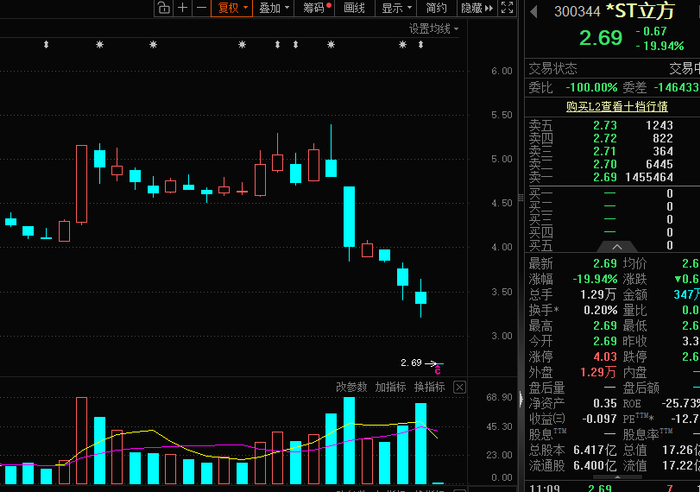Click 换手 value 0.20%
The height and width of the screenshot is (492, 700).
(x=600, y=310)
